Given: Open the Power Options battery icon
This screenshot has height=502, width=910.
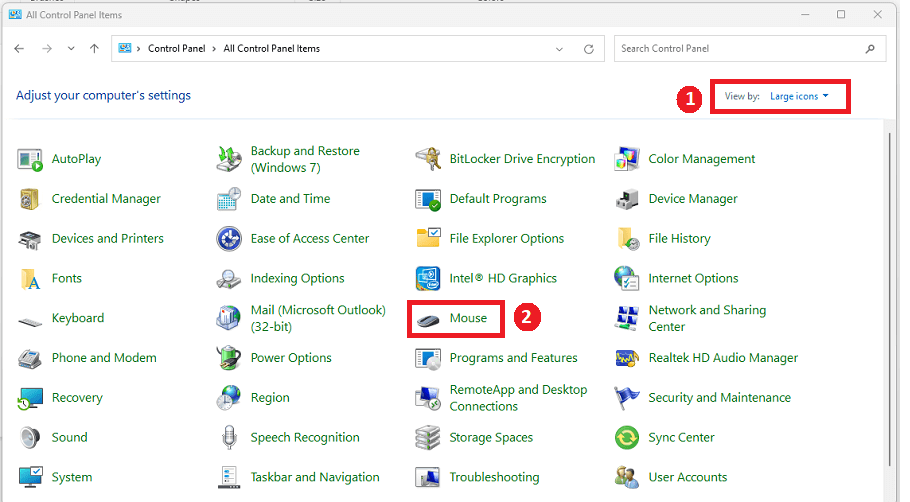Looking at the screenshot, I should (229, 358).
